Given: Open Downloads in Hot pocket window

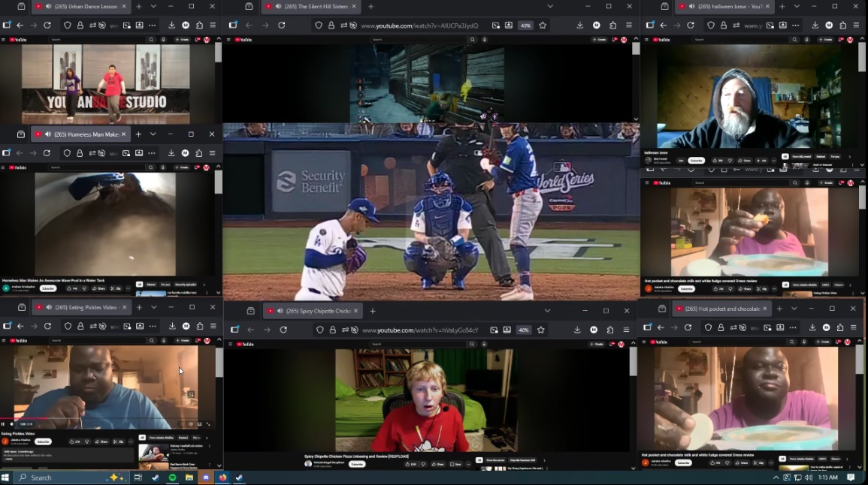Looking at the screenshot, I should pos(812,327).
